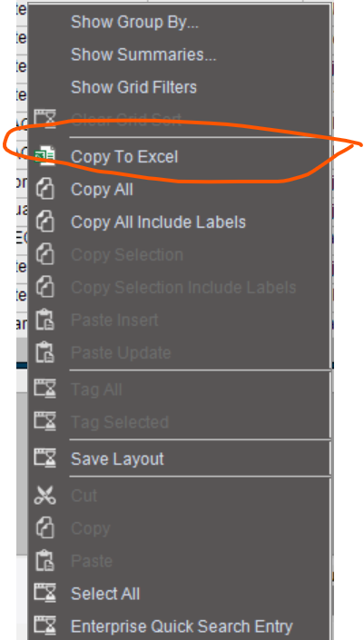Choose Copy To Excel in the menu
364x640 pixels.
(x=124, y=157)
